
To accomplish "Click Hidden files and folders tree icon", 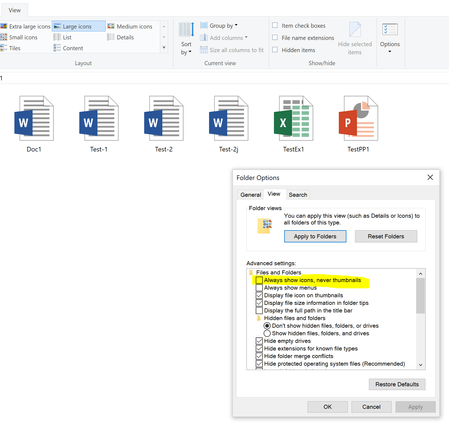I will pos(259,318).
